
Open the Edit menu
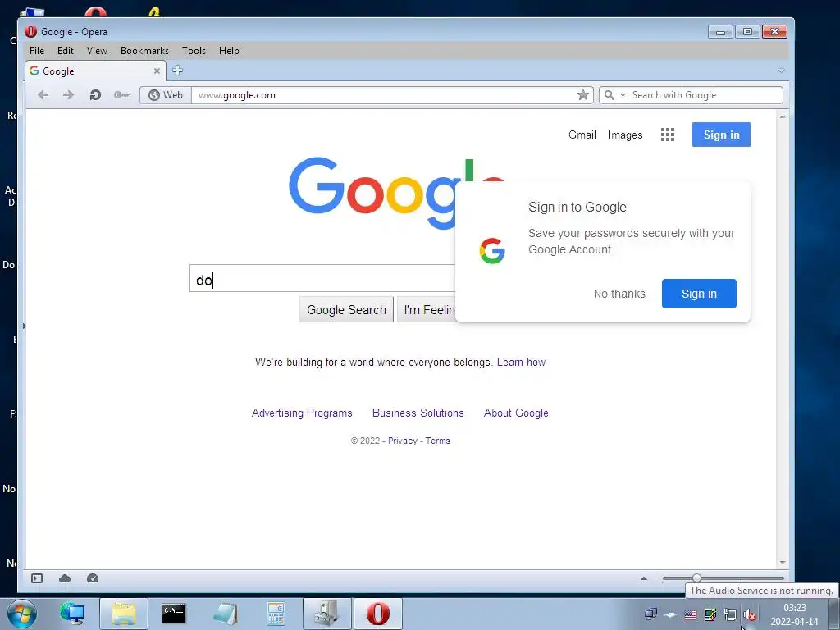tap(66, 50)
